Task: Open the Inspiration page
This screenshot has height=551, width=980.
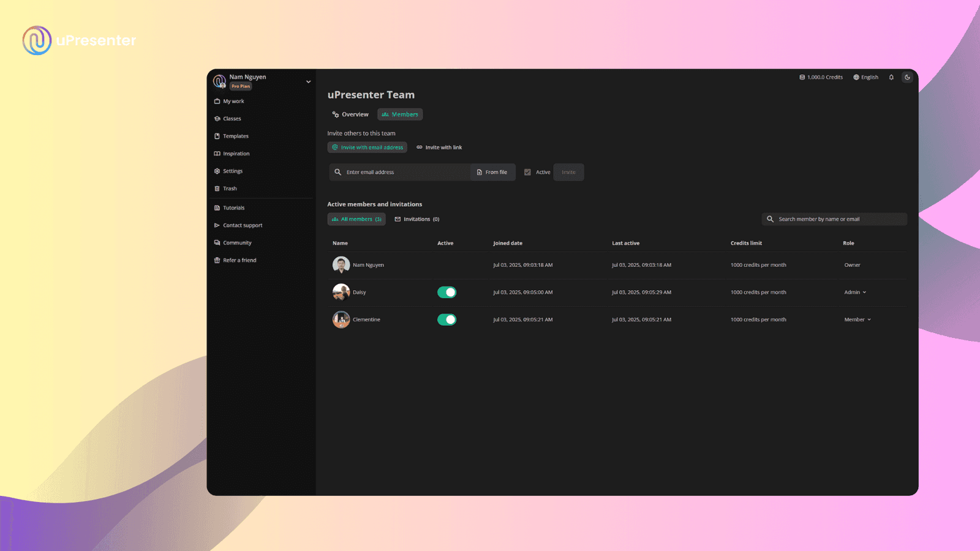Action: click(232, 154)
